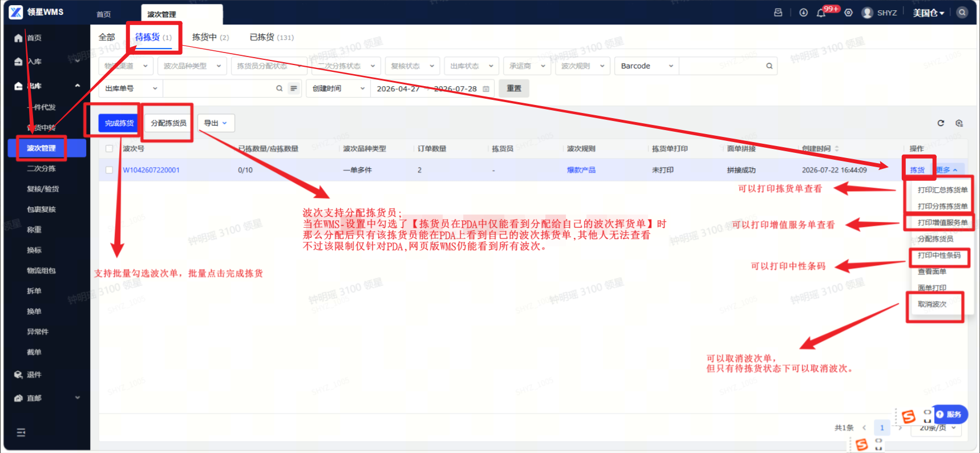This screenshot has width=980, height=453.
Task: Select 取消波次 from menu
Action: click(x=932, y=305)
